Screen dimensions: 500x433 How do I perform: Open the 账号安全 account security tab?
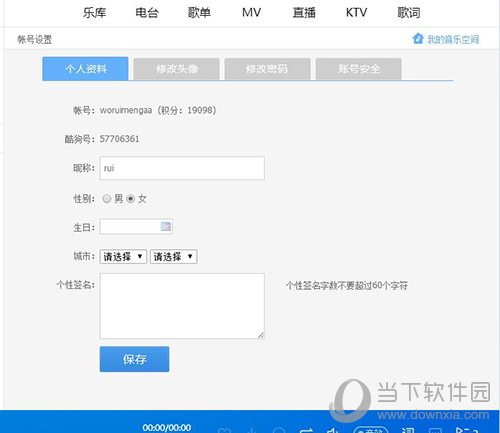coord(359,69)
